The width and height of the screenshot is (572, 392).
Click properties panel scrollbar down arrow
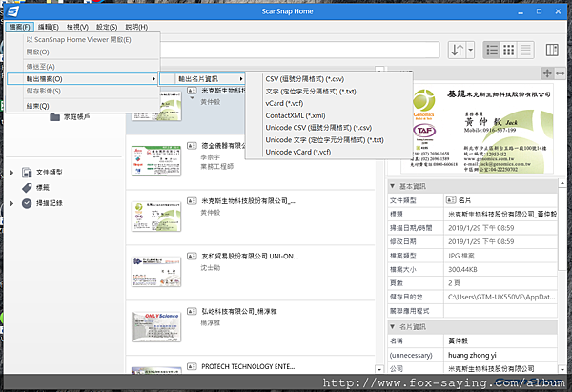(x=562, y=369)
